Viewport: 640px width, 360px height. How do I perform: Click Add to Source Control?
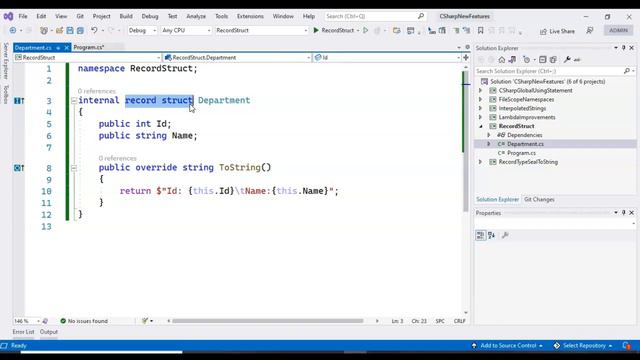tap(507, 346)
